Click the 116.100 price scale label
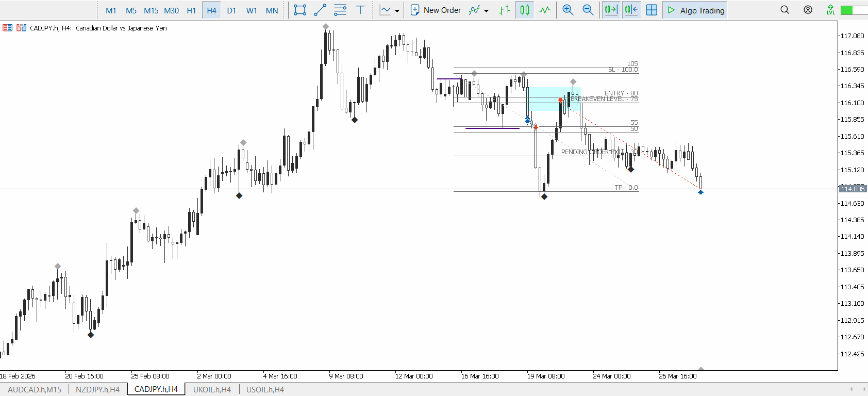The image size is (868, 396). [853, 103]
